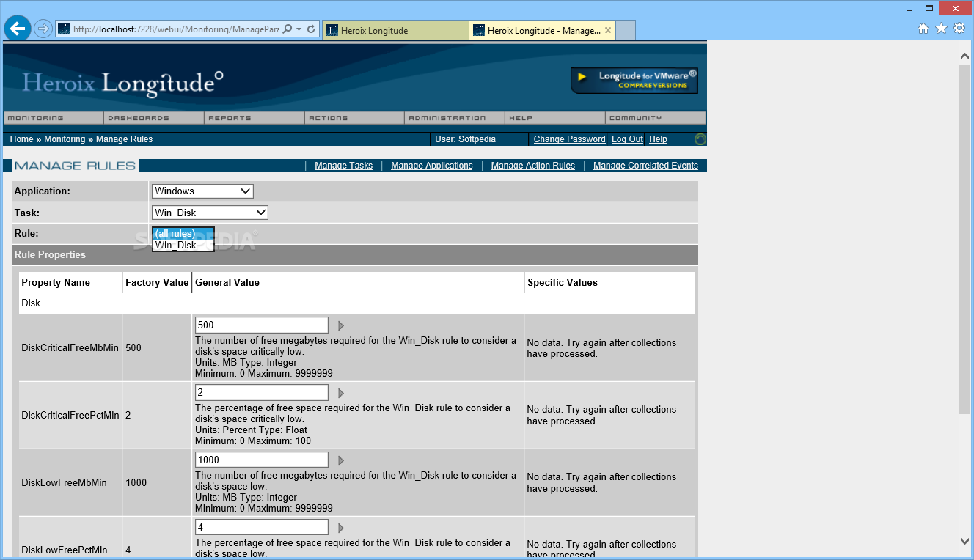The height and width of the screenshot is (560, 974).
Task: Select the Heroix Longitude - Manage browser tab
Action: coord(542,30)
